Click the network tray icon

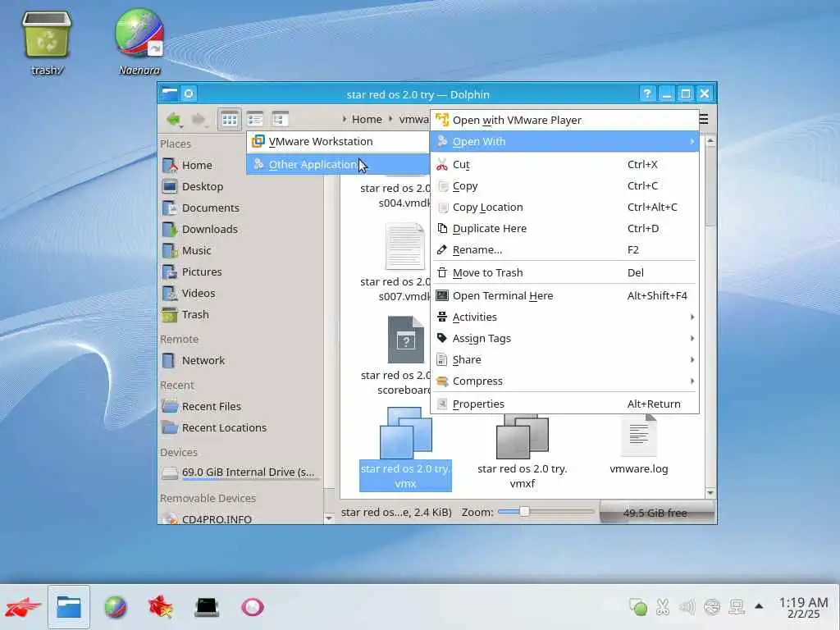(712, 606)
